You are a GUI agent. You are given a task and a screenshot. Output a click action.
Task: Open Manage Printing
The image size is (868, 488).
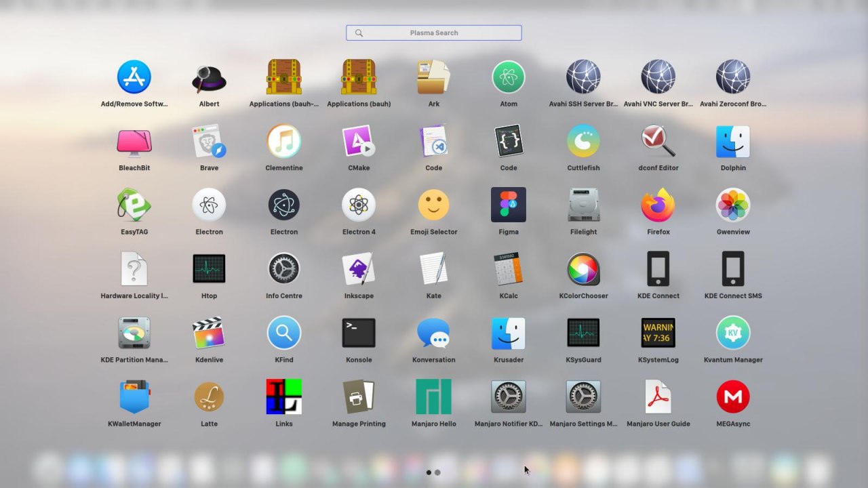click(x=359, y=396)
